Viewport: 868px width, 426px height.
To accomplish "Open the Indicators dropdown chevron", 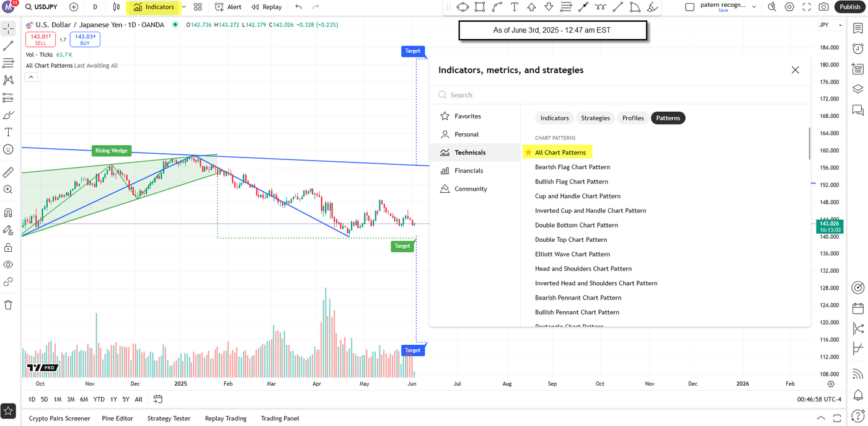I will coord(184,7).
